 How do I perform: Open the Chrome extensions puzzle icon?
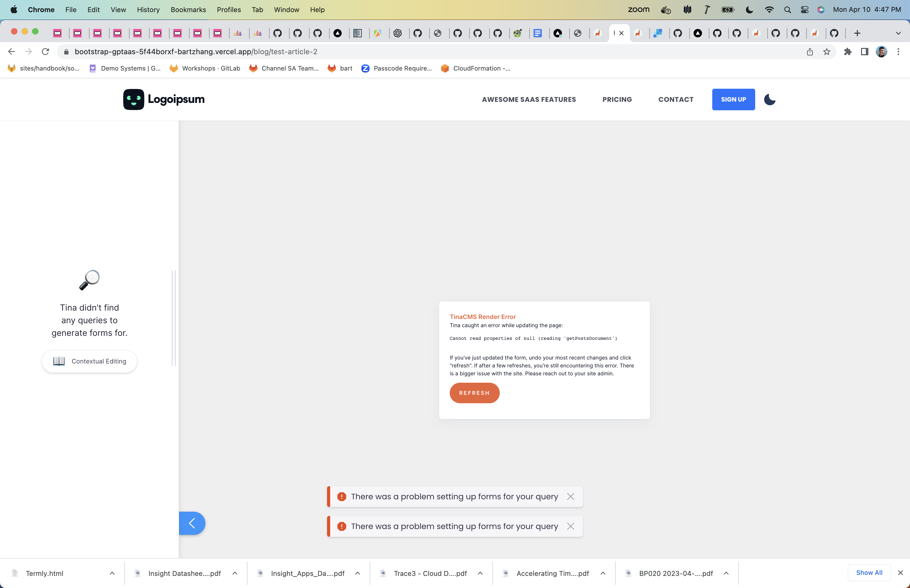[848, 52]
